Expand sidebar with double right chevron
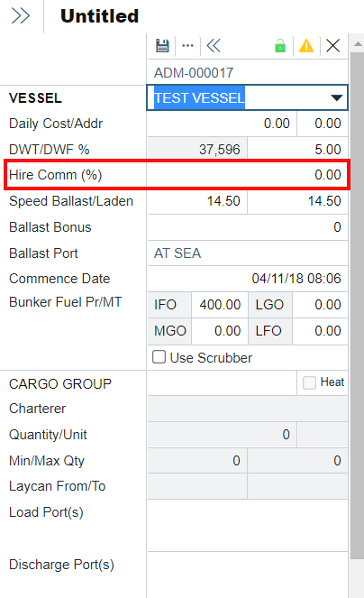The width and height of the screenshot is (364, 598). (20, 16)
